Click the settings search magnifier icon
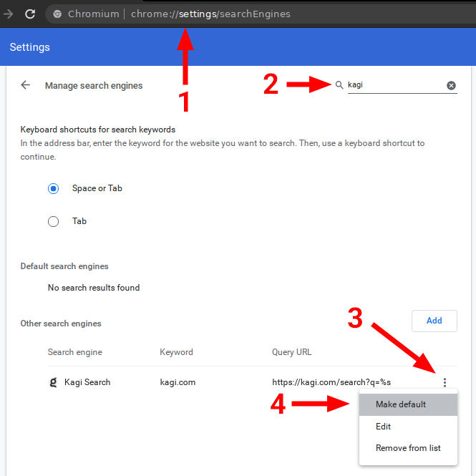This screenshot has width=476, height=476. (x=339, y=85)
